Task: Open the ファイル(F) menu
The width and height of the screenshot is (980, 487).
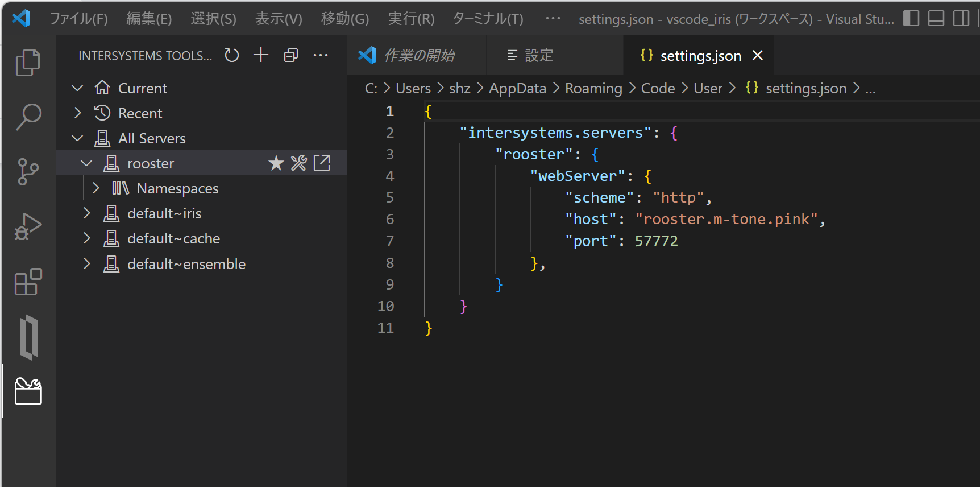Action: pyautogui.click(x=78, y=19)
